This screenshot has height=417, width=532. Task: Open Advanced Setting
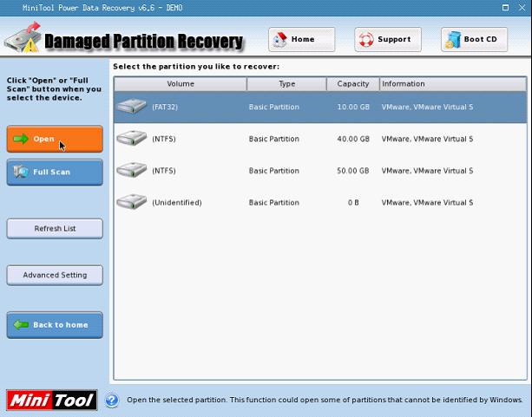pos(55,275)
